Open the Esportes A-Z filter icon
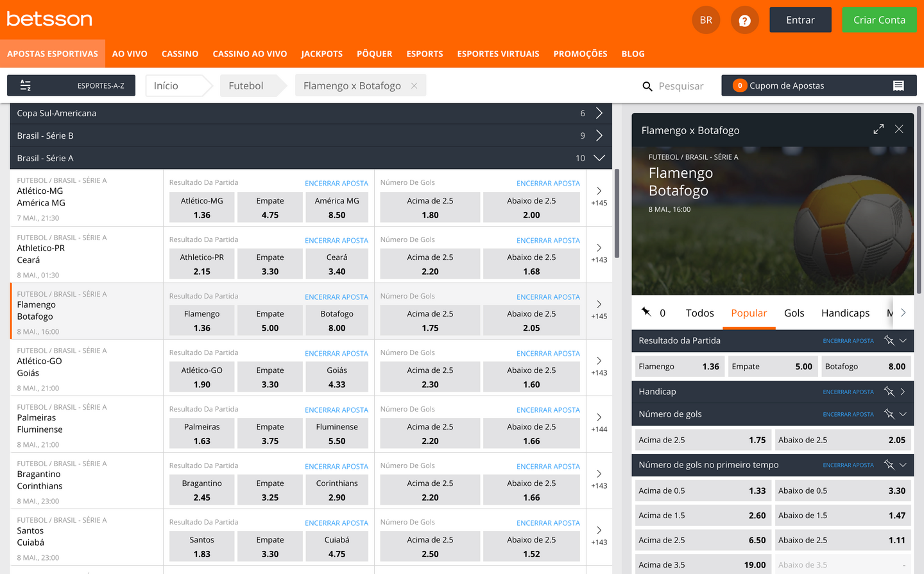This screenshot has height=574, width=924. pyautogui.click(x=26, y=85)
